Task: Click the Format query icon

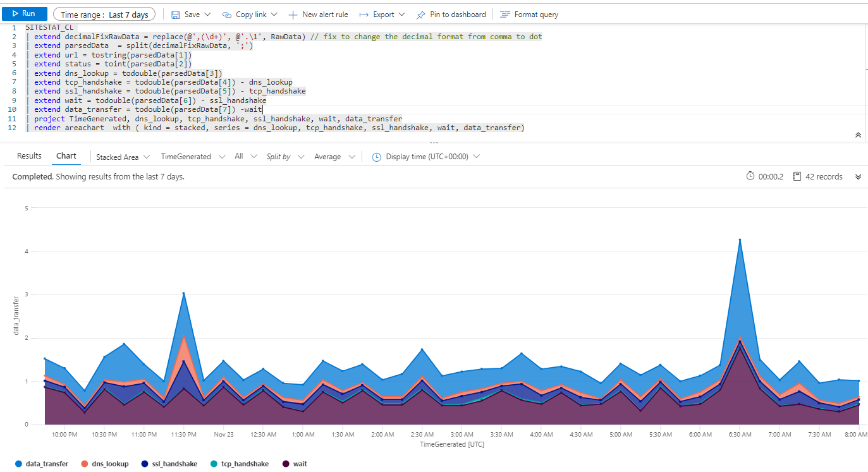Action: click(x=504, y=15)
